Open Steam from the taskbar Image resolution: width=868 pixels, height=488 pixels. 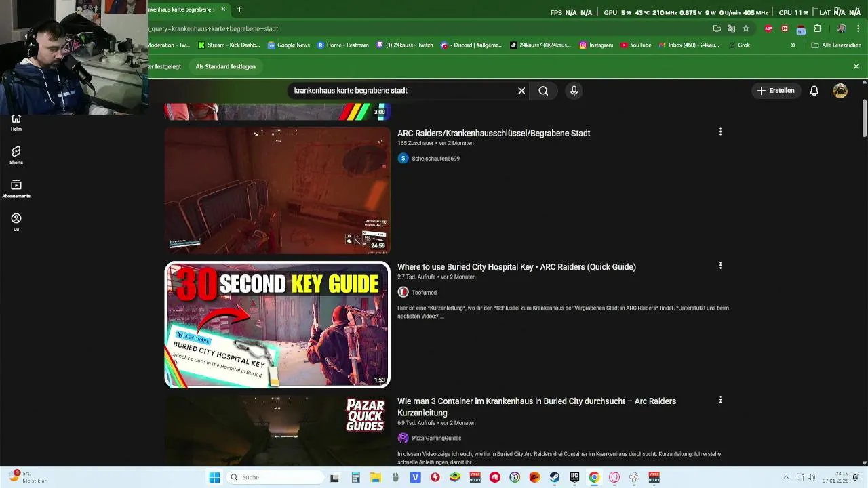[x=555, y=477]
